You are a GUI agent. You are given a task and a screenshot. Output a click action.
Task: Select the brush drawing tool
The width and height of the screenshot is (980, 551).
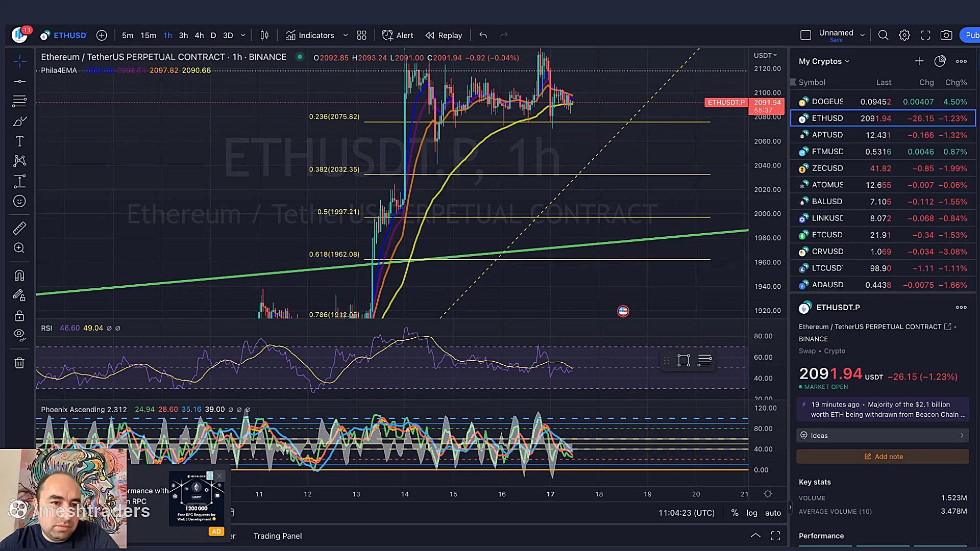19,121
